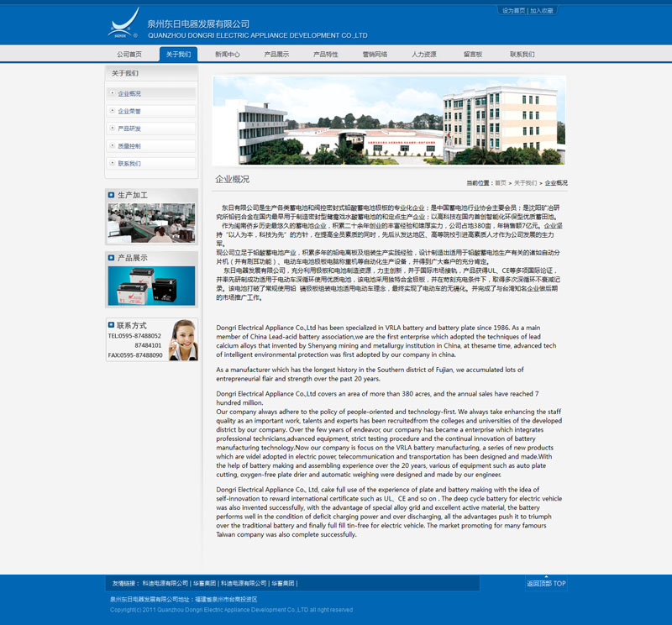
Task: Go to the 新闻中心 nav tab
Action: [228, 55]
